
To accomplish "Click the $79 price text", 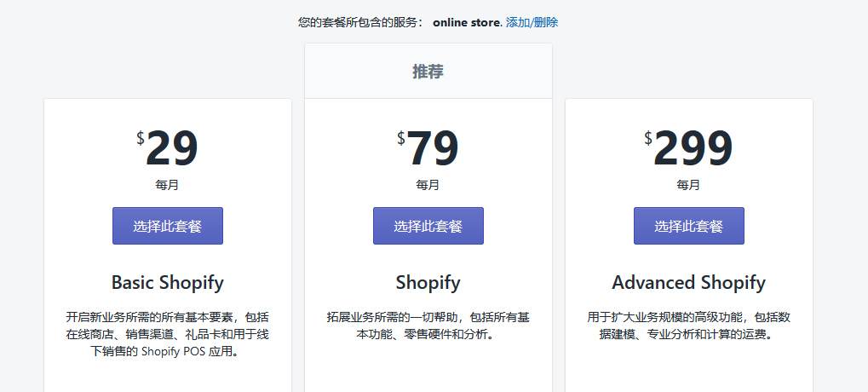I will point(428,148).
